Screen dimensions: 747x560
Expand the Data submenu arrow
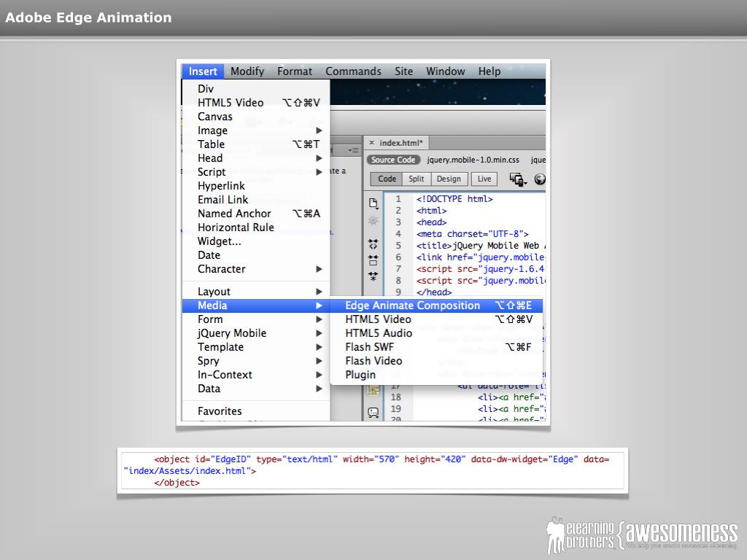pos(320,389)
